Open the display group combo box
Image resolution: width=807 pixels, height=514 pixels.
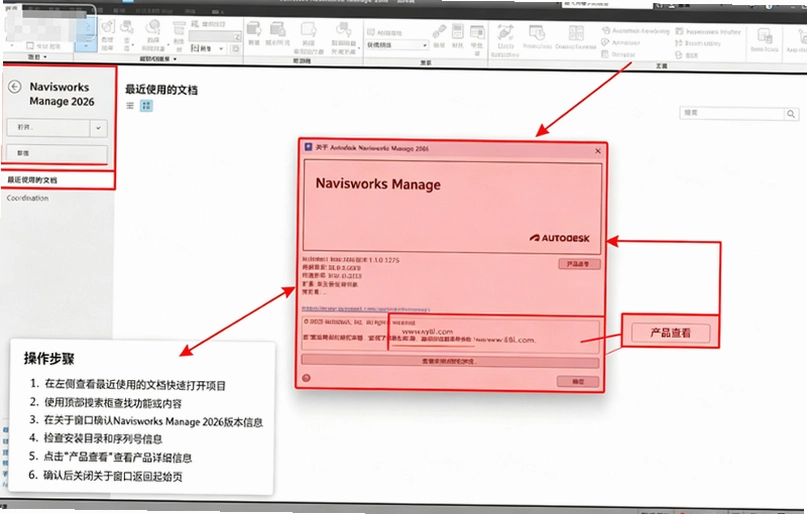pyautogui.click(x=397, y=45)
